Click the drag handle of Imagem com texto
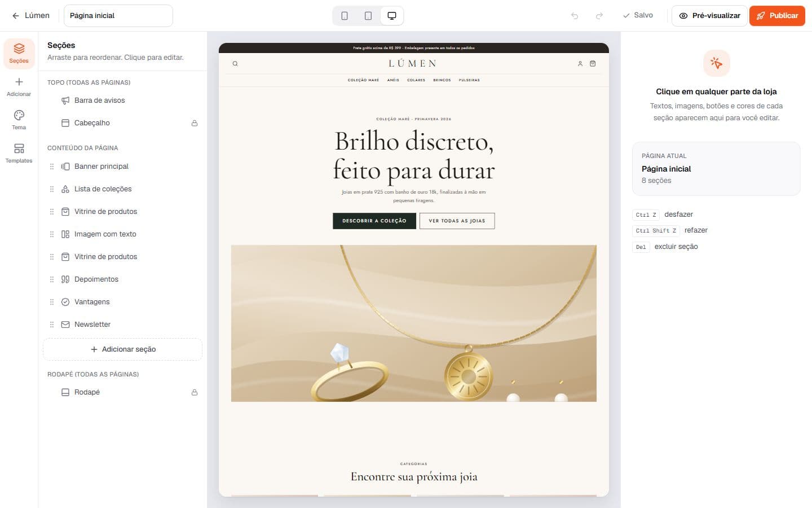Viewport: 812px width, 508px height. (x=52, y=234)
